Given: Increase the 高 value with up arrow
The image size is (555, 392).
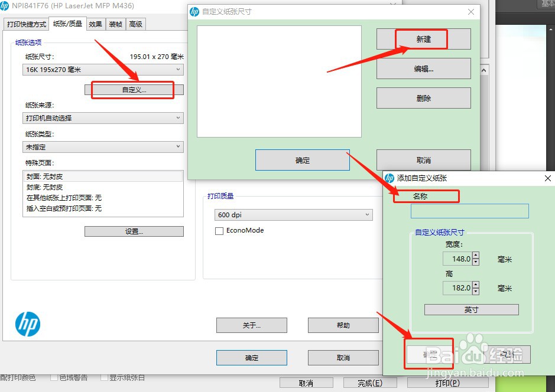Looking at the screenshot, I should coord(476,285).
